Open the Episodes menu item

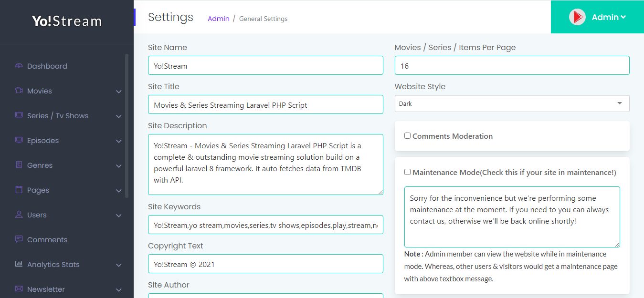[x=43, y=141]
